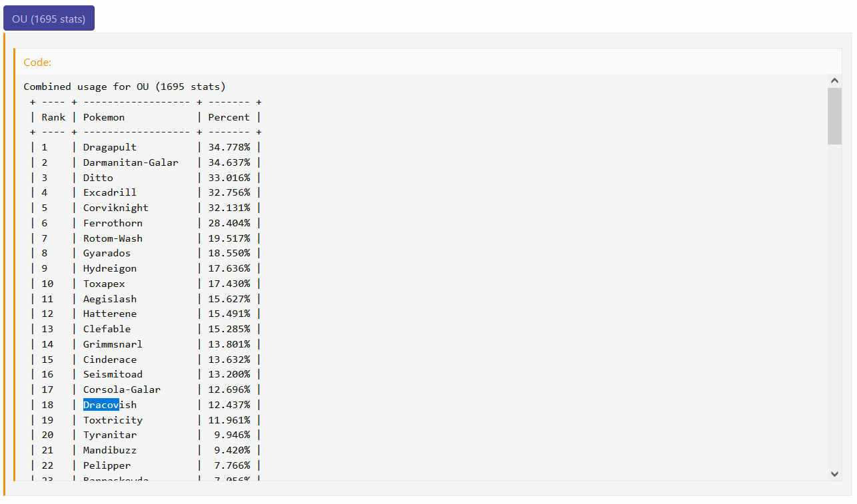The width and height of the screenshot is (857, 504).
Task: Click Tyranitar's 9.946% usage value
Action: tap(231, 435)
